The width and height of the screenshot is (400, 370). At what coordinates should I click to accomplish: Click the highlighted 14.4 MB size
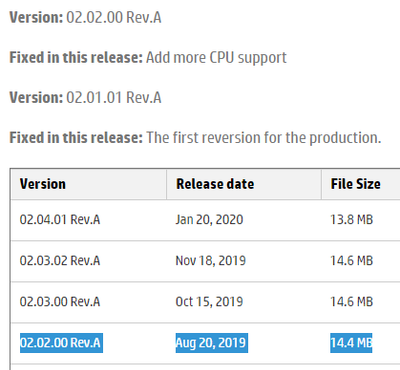point(351,343)
